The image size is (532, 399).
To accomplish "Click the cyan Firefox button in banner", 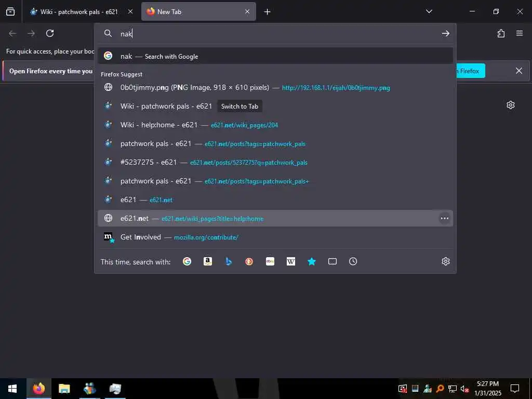I will coord(470,71).
